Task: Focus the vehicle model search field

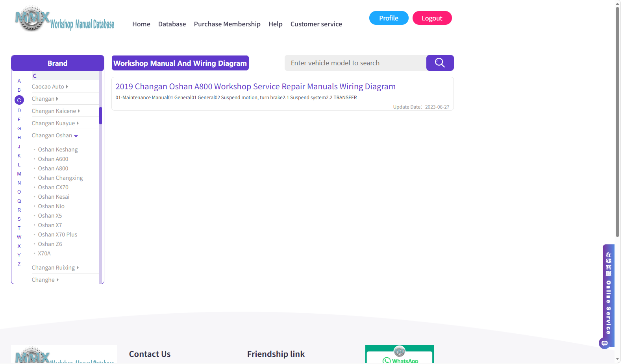Action: click(355, 63)
